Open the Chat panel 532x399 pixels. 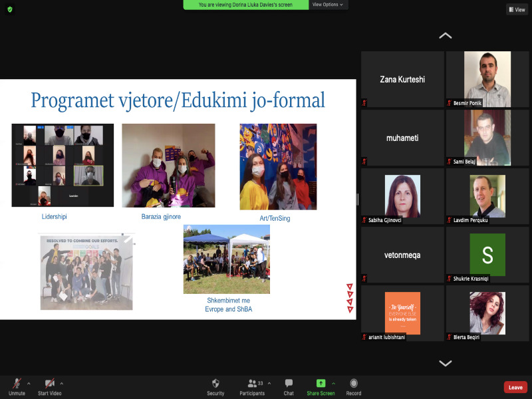pyautogui.click(x=289, y=384)
